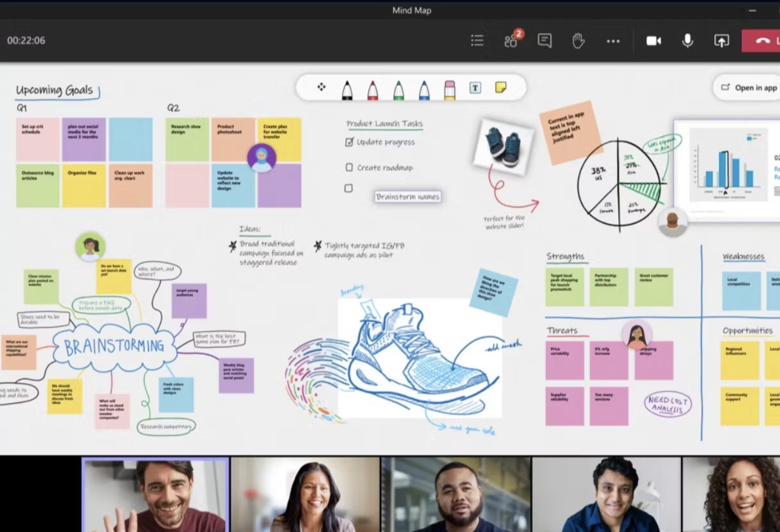Select the text box tool
Image resolution: width=780 pixels, height=532 pixels.
point(475,88)
